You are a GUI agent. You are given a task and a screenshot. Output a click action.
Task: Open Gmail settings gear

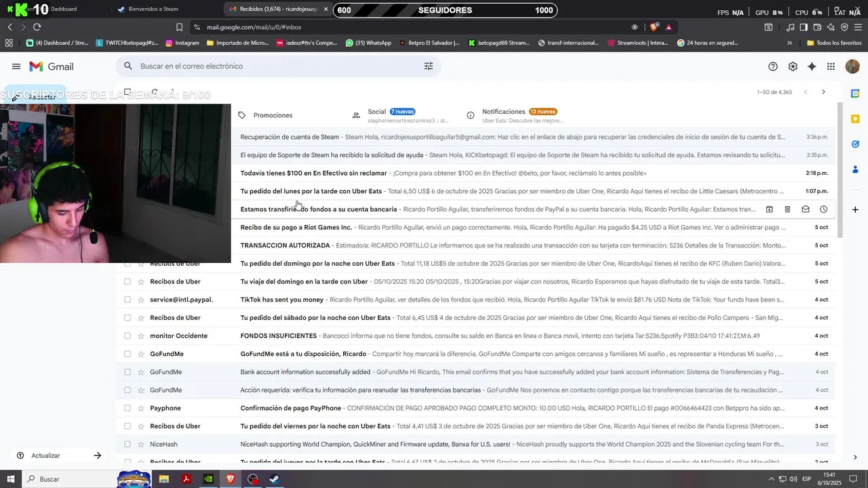tap(793, 66)
